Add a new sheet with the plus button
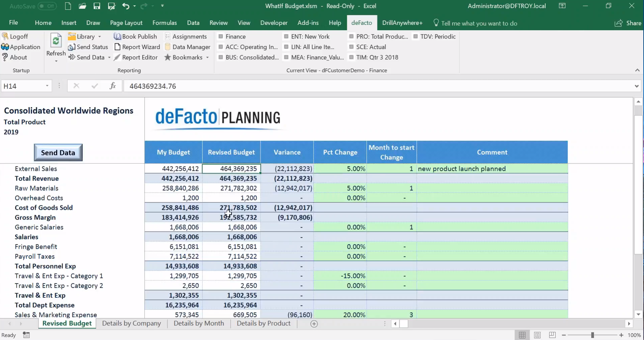Screen dimensions: 644x340 click(314, 324)
